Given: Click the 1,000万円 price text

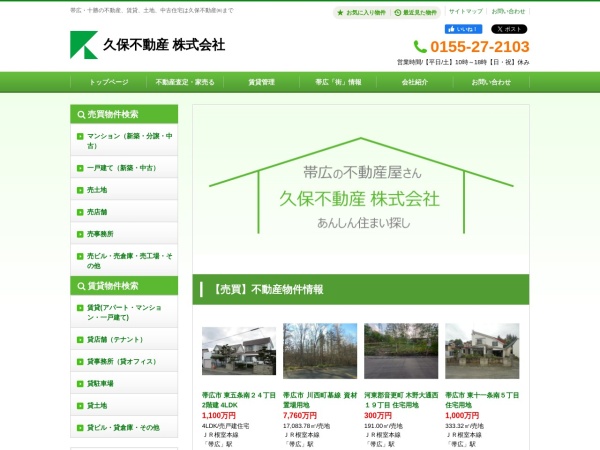Looking at the screenshot, I should 462,416.
